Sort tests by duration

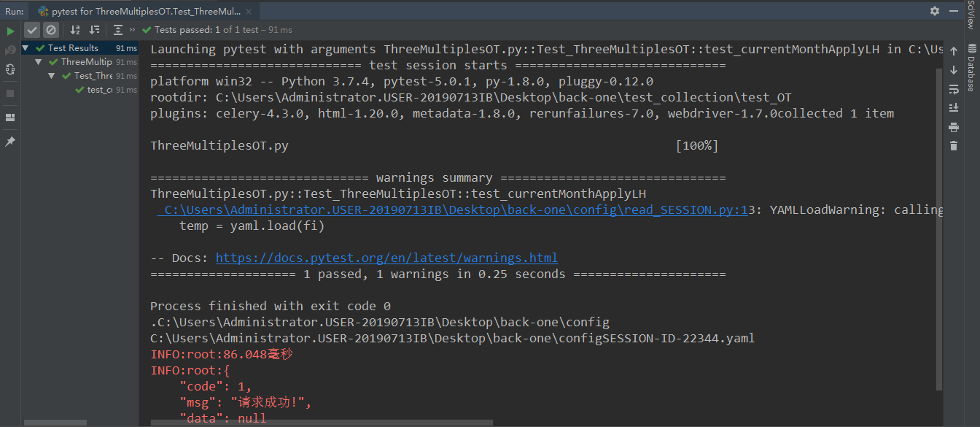(94, 30)
